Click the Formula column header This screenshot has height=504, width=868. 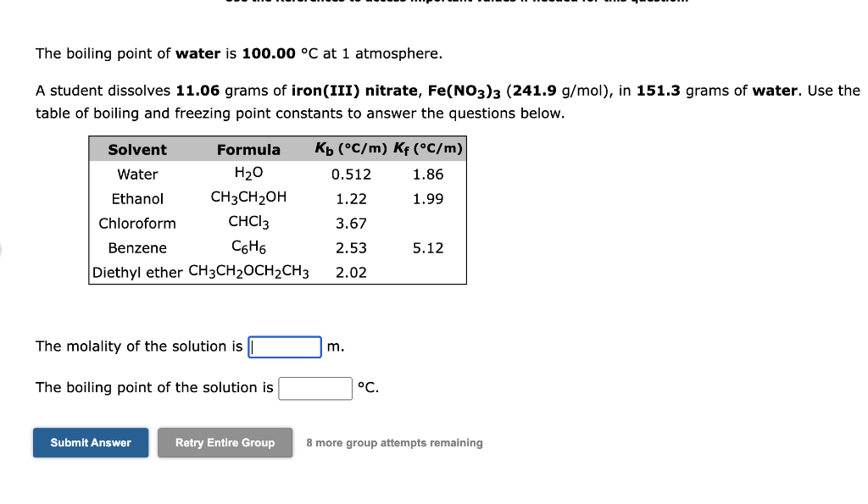(248, 149)
